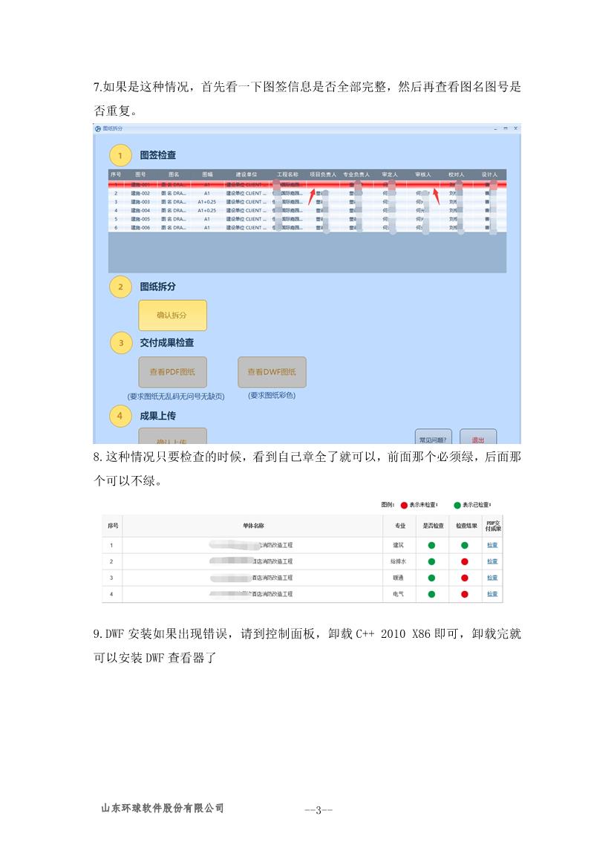This screenshot has width=614, height=868.
Task: Click the 是否检查 status dot for 电气
Action: point(431,594)
